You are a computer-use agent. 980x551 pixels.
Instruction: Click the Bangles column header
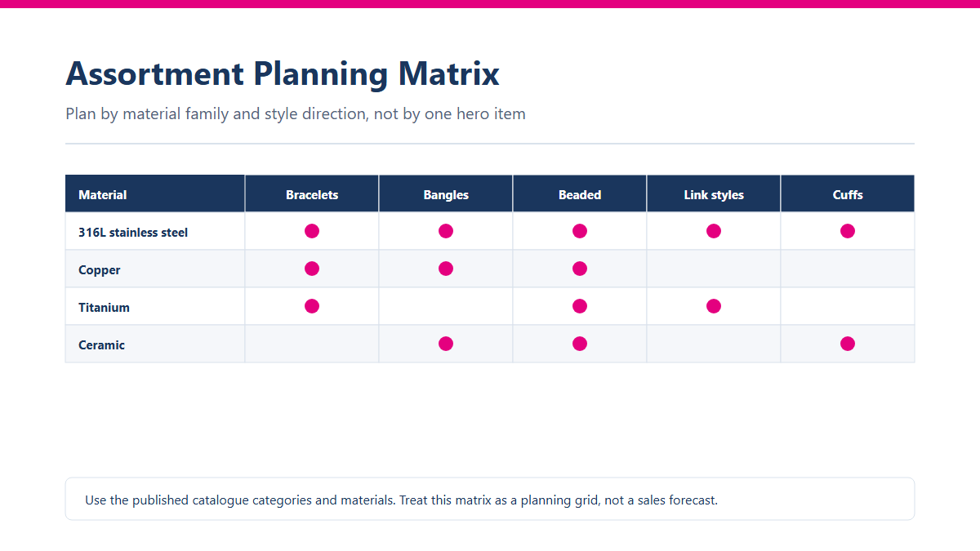coord(446,193)
